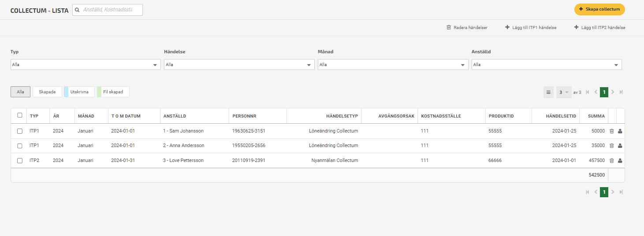
Task: Open kostnadsställe 111 link for Love Pettersson
Action: click(x=424, y=161)
